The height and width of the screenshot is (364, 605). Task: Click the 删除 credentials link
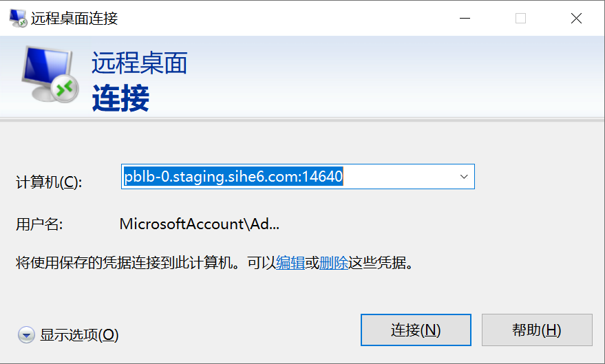point(334,263)
